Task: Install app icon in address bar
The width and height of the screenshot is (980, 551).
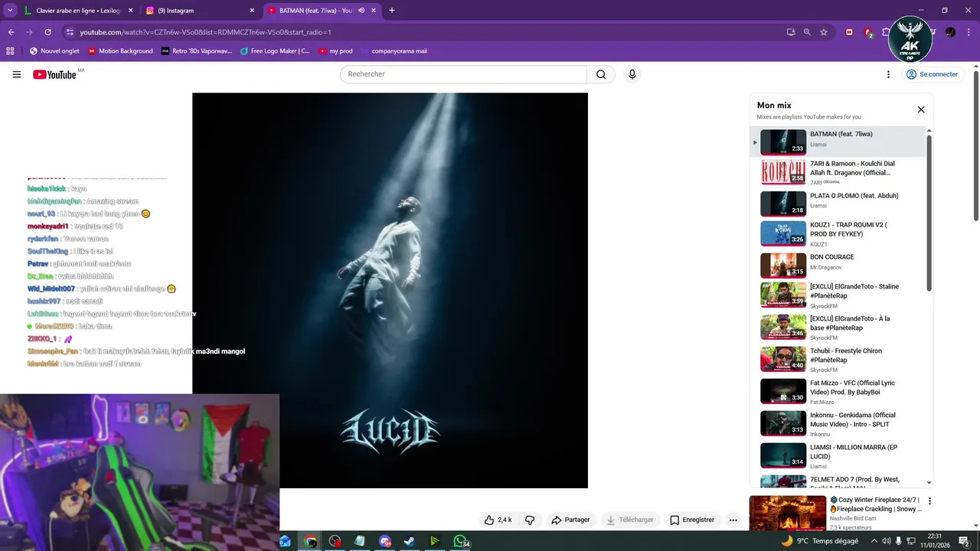Action: click(x=791, y=32)
